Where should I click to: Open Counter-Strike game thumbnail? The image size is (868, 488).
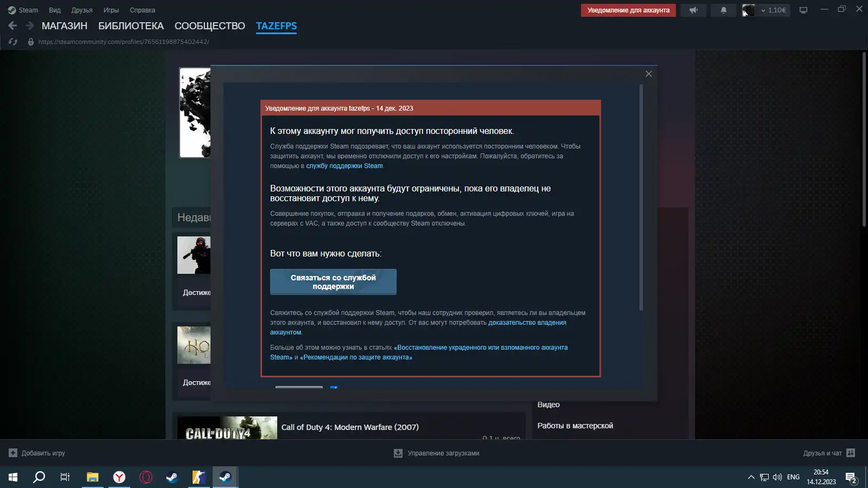(194, 255)
